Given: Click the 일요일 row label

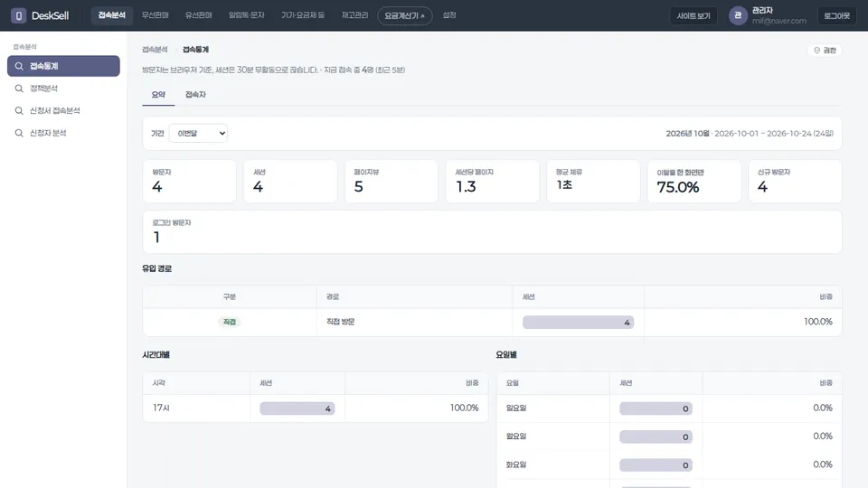Looking at the screenshot, I should point(516,408).
